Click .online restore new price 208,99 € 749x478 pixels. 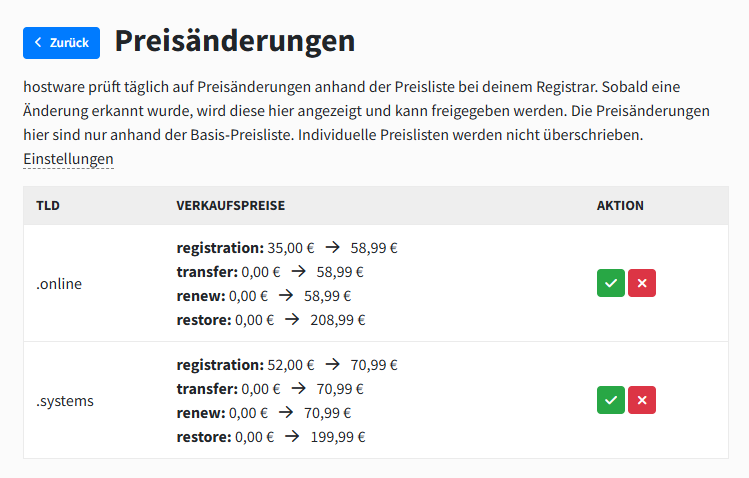(x=337, y=320)
